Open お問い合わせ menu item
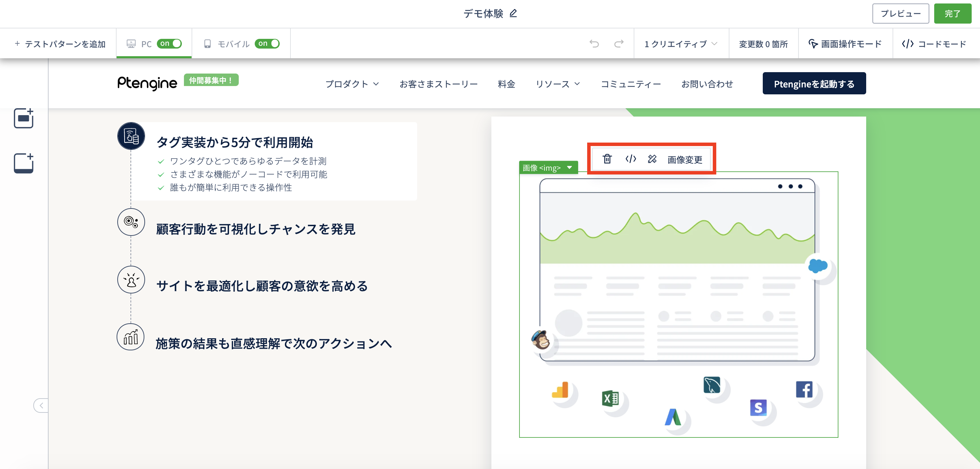 (707, 84)
